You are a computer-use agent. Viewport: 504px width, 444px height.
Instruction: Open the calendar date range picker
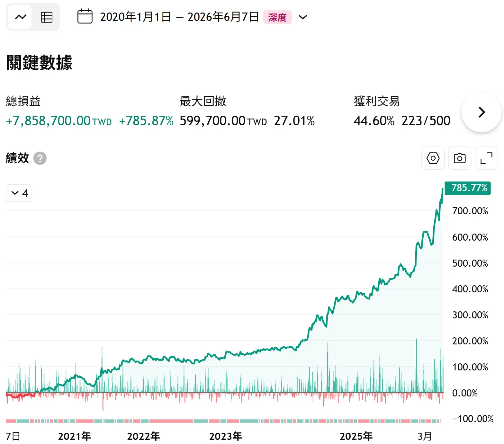click(x=85, y=17)
